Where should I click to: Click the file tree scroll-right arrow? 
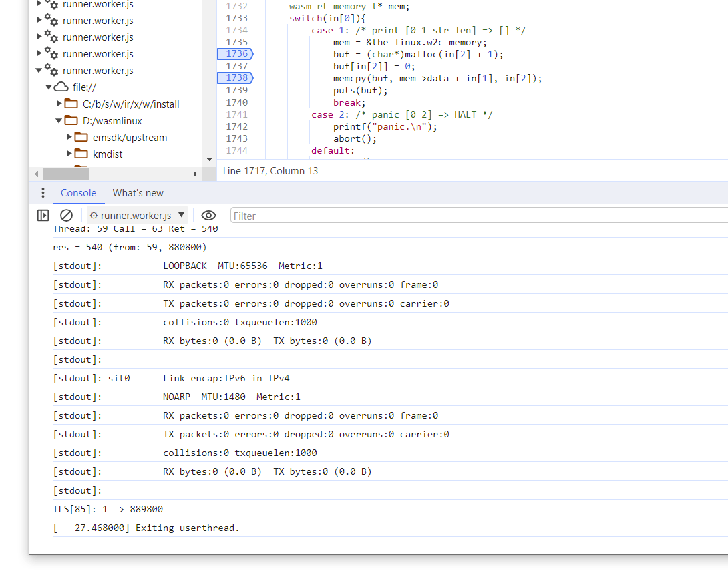195,174
